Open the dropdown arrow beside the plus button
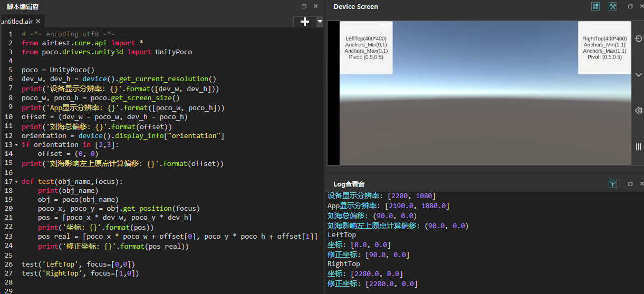The image size is (644, 294). (x=320, y=22)
